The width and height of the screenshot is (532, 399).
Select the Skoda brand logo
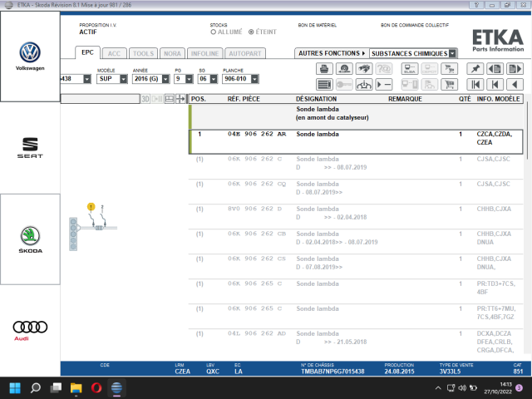click(x=30, y=239)
